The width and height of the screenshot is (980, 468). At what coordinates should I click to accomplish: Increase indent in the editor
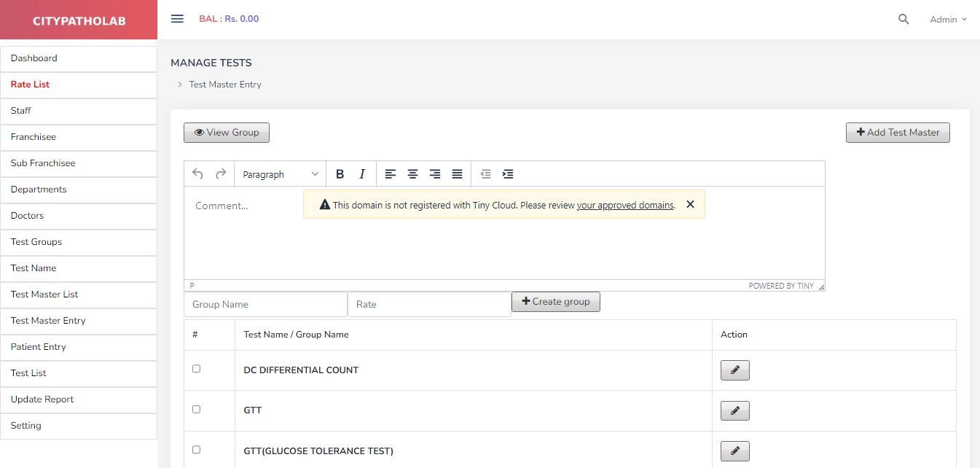click(x=508, y=174)
